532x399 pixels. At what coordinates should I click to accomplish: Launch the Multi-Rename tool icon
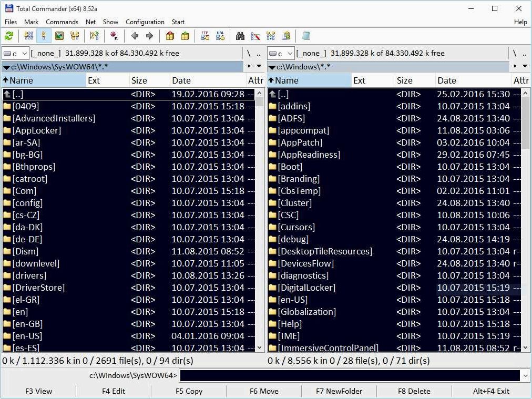(255, 36)
